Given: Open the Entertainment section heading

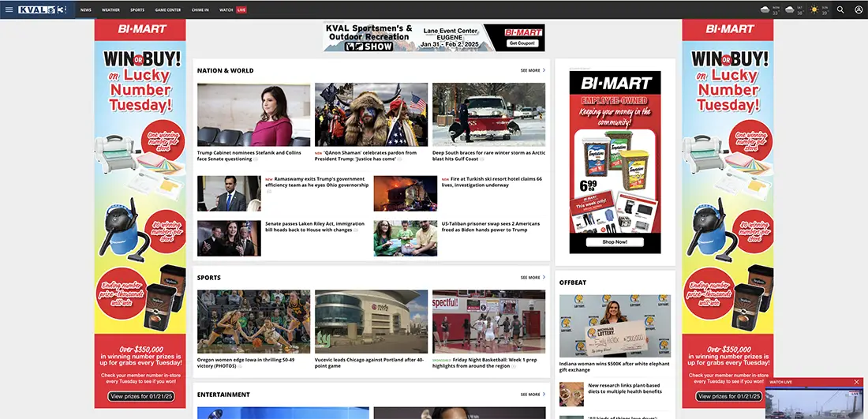Looking at the screenshot, I should (223, 395).
